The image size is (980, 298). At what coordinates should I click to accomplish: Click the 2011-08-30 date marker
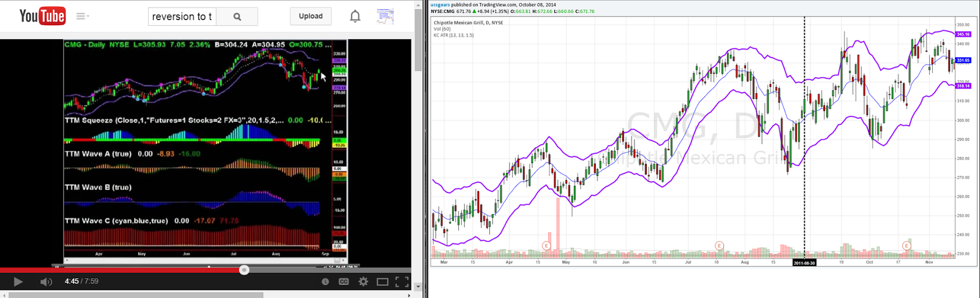[804, 262]
